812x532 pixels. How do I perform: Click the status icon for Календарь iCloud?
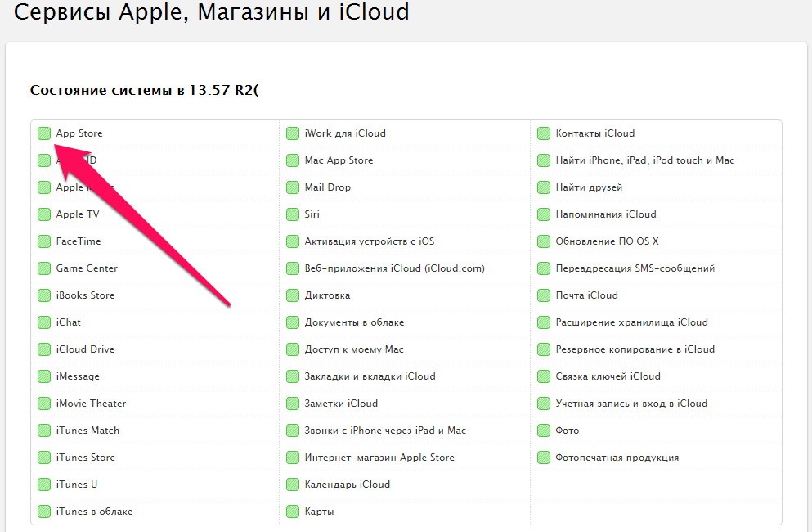293,484
